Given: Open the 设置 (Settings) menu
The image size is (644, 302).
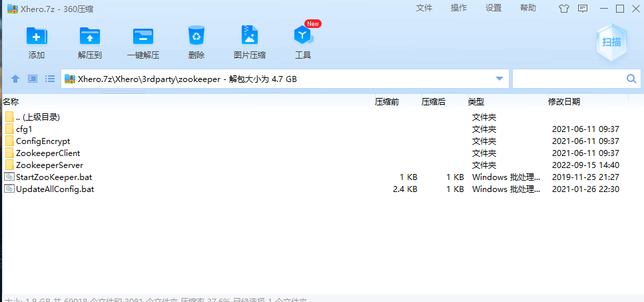Looking at the screenshot, I should pos(493,8).
